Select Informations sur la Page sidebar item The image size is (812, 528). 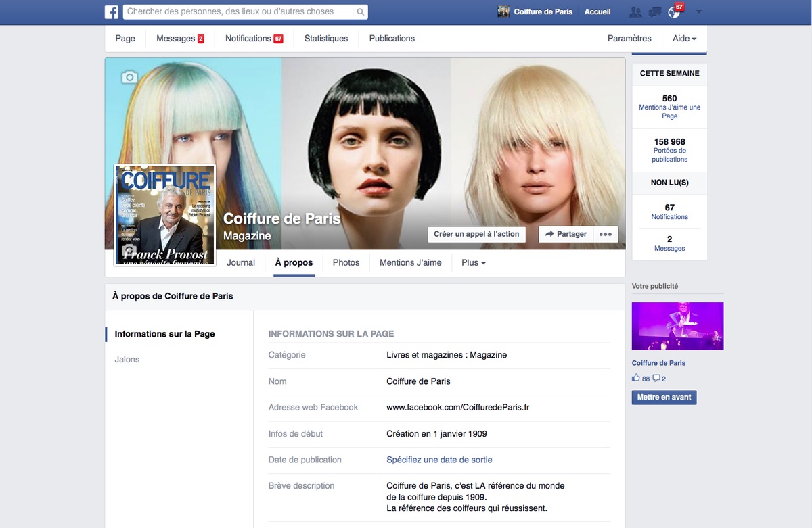164,334
